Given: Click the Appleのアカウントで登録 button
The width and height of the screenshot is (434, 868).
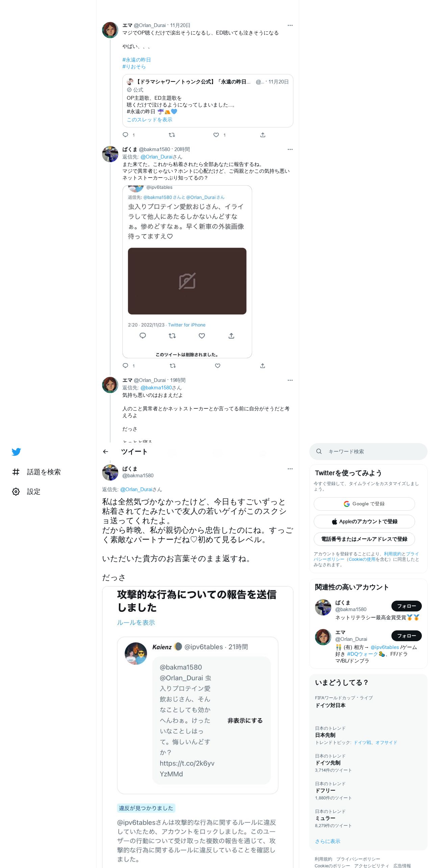Looking at the screenshot, I should tap(364, 522).
